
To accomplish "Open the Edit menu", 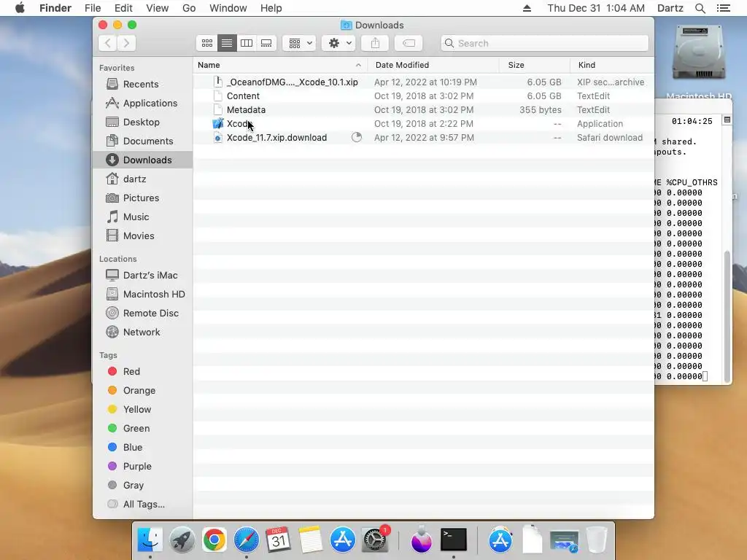I will pos(123,8).
